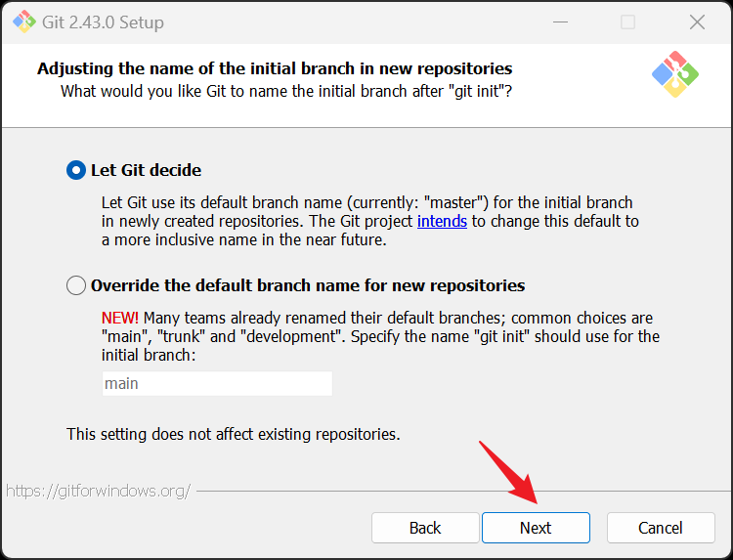The image size is (733, 560).
Task: Click the red "NEW!" label
Action: (x=119, y=318)
